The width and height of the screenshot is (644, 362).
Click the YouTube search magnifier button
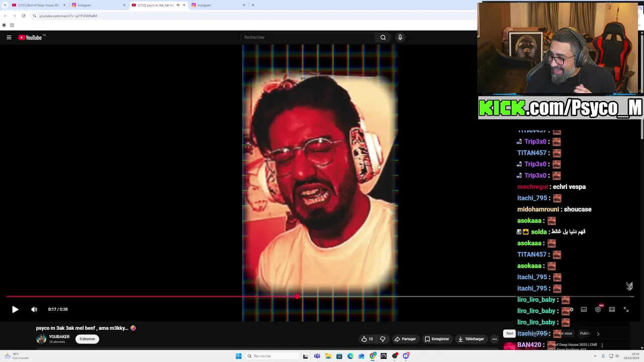(383, 37)
